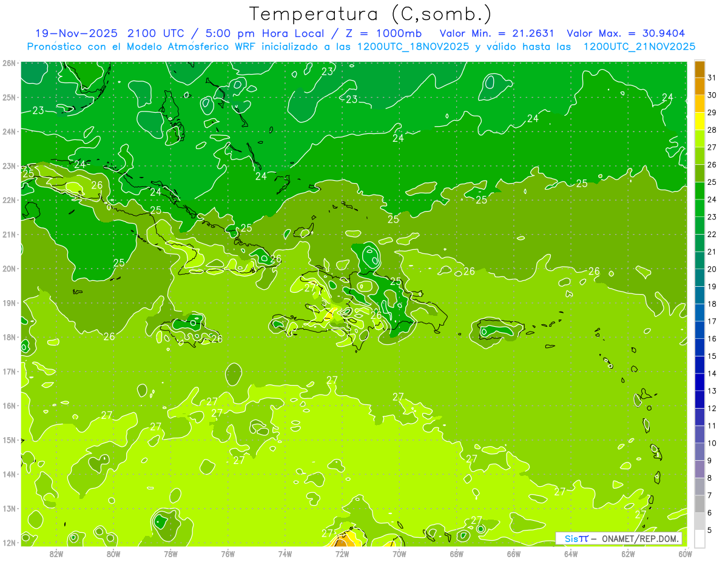The image size is (728, 562).
Task: Click 'Pronostico con el Modelo Atmosferico WRF' text
Action: 141,47
